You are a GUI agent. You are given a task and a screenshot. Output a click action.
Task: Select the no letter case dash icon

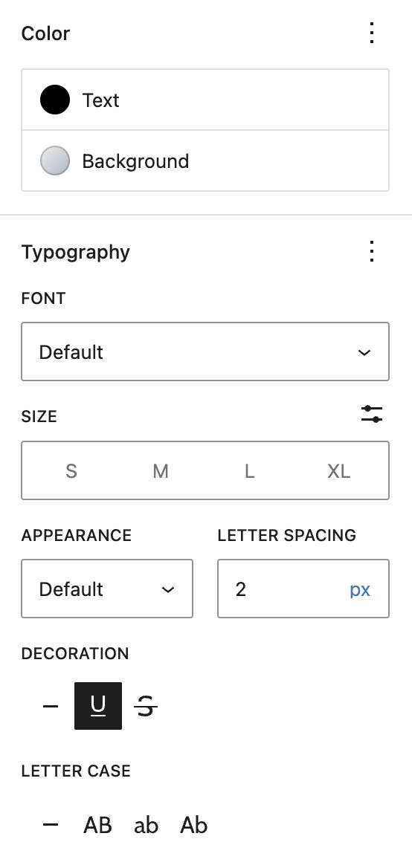(x=51, y=825)
